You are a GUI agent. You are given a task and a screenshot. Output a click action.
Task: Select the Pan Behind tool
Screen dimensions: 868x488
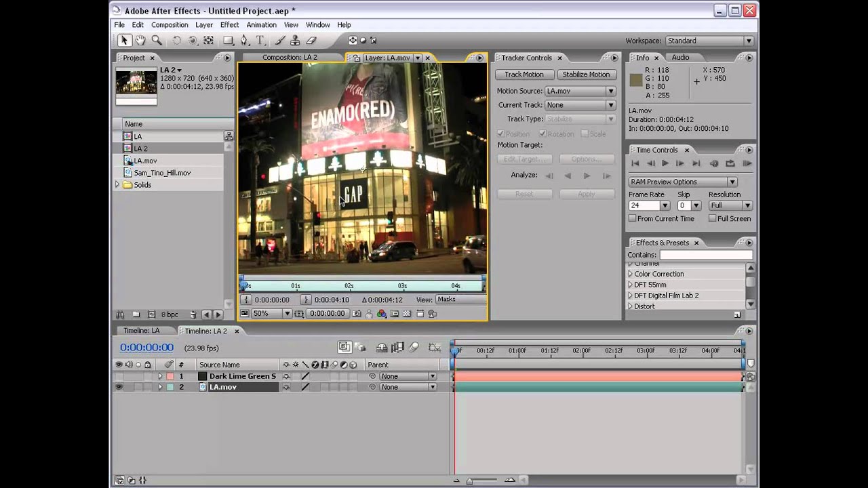click(209, 41)
